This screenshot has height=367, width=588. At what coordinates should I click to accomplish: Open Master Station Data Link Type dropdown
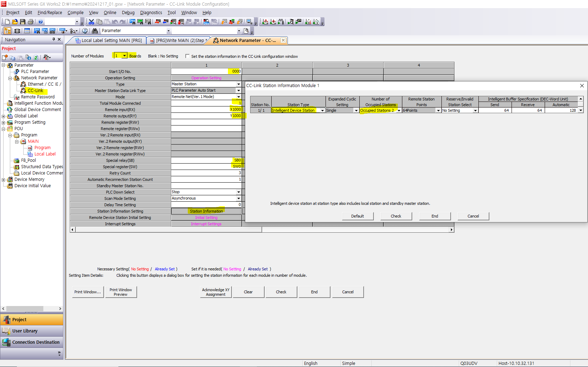(239, 90)
